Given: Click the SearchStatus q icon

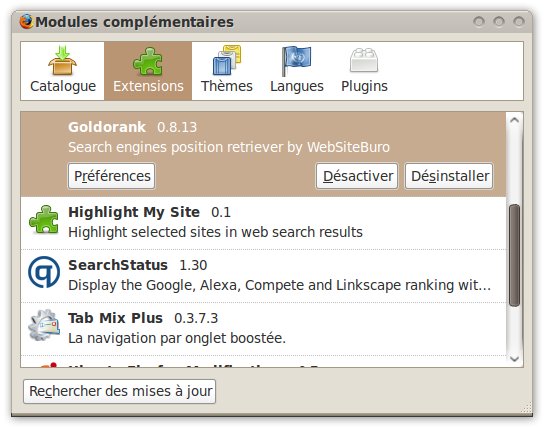Looking at the screenshot, I should [x=44, y=272].
